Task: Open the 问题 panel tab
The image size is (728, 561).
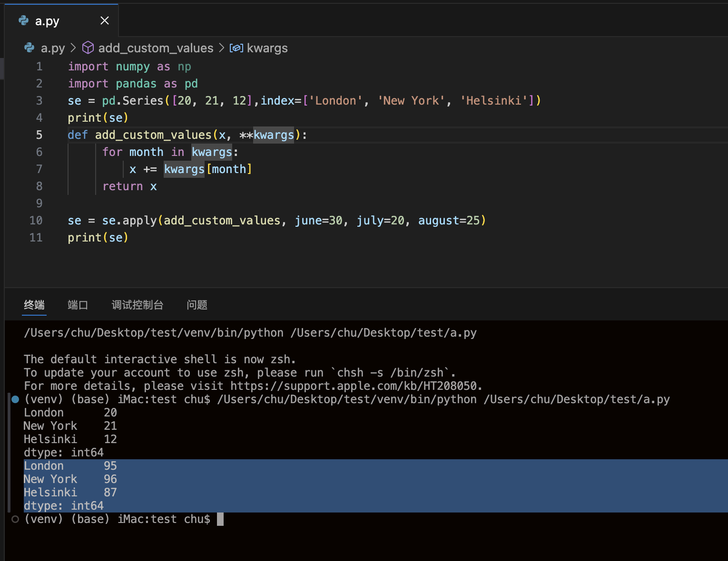Action: click(197, 305)
